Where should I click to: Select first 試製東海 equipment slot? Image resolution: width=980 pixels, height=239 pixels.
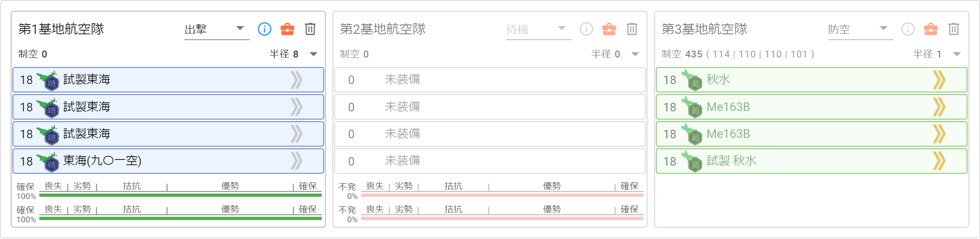168,80
